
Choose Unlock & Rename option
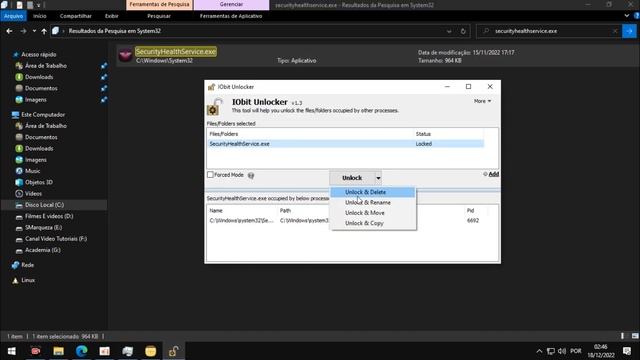point(373,202)
